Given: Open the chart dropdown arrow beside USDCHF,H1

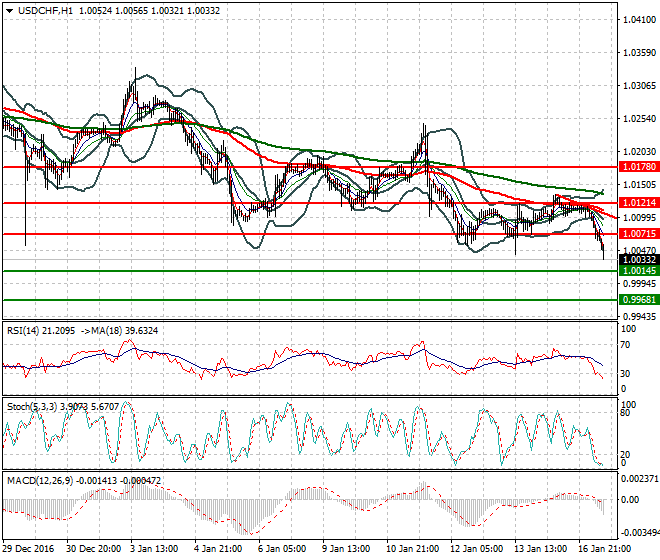Looking at the screenshot, I should click(x=9, y=10).
